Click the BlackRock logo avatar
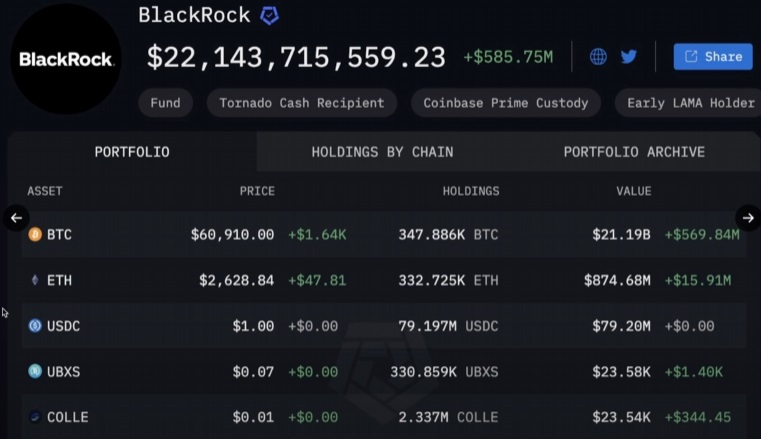The height and width of the screenshot is (439, 761). 66,59
